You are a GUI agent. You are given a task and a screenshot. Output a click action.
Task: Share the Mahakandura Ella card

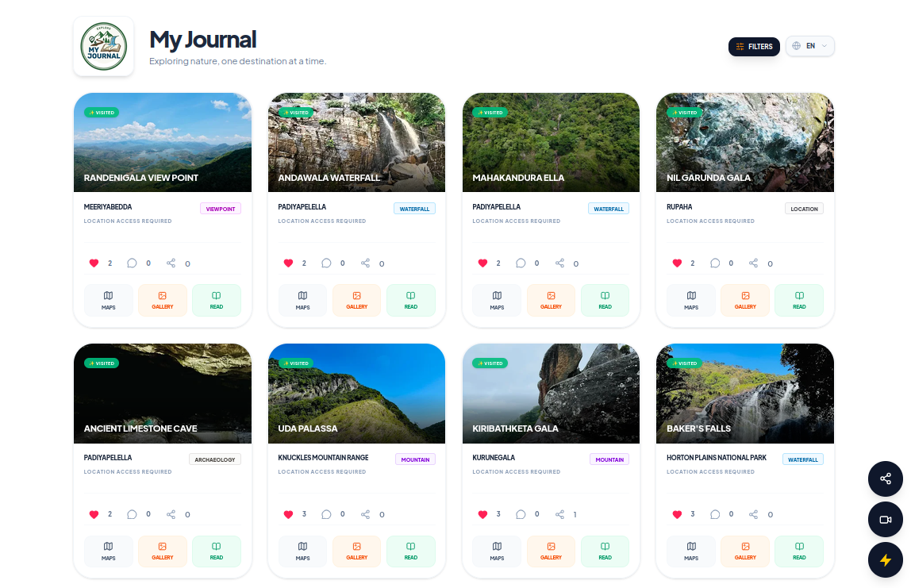(x=559, y=263)
